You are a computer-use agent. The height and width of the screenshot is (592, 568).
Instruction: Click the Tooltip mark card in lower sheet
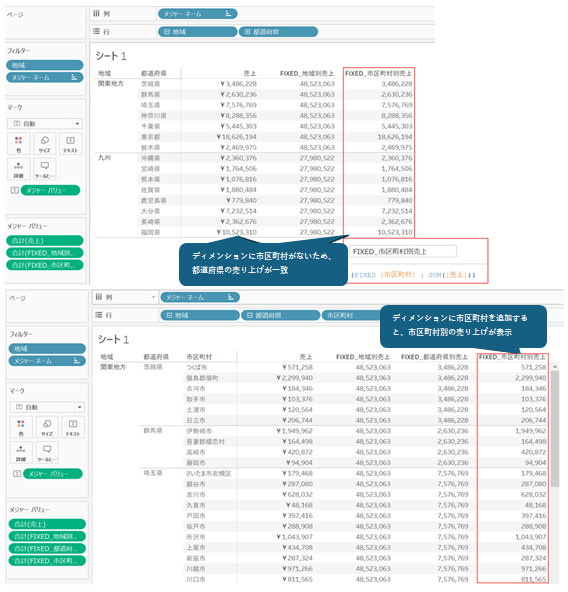tap(47, 453)
